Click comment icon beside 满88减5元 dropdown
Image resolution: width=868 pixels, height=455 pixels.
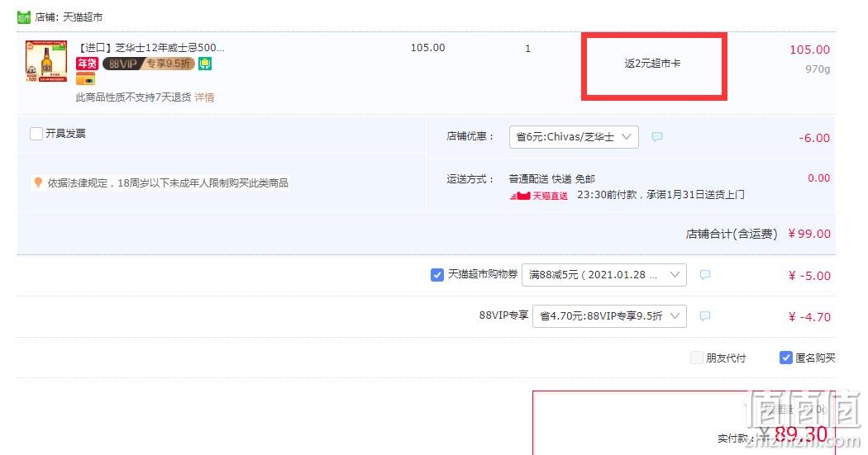(704, 275)
